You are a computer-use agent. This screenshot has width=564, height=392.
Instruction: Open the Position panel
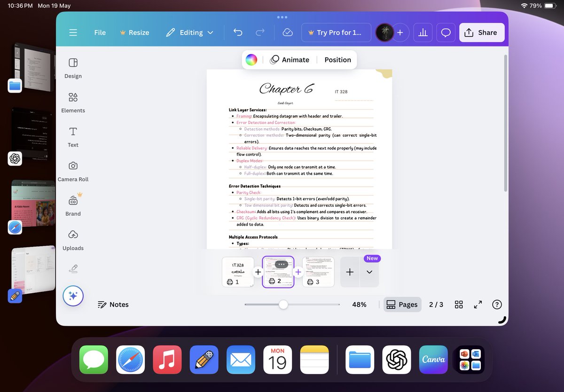[337, 60]
